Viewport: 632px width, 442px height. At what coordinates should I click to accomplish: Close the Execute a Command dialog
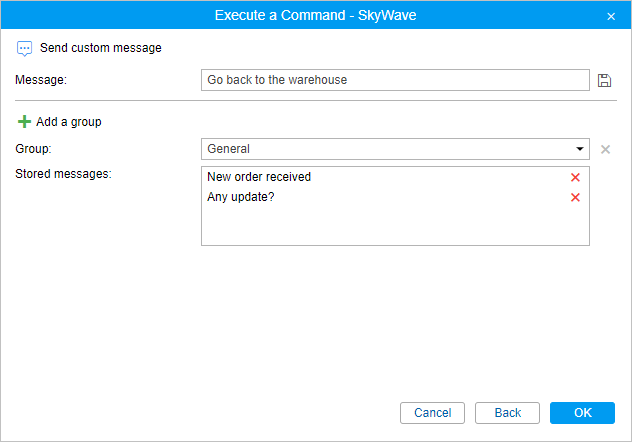tap(611, 16)
